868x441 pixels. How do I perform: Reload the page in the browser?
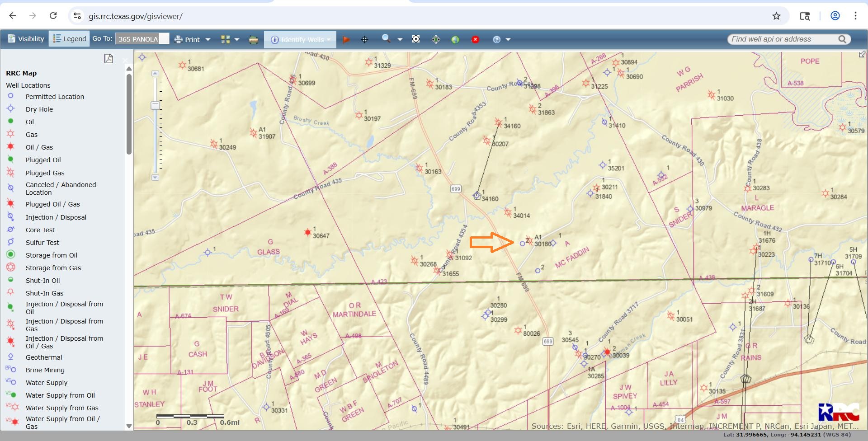[x=53, y=16]
